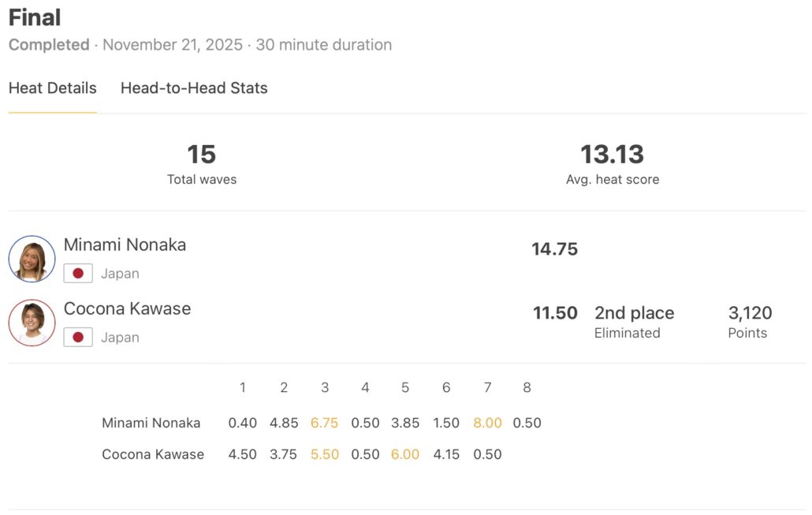Open Cocona Kawase athlete name link
812x515 pixels.
(127, 308)
